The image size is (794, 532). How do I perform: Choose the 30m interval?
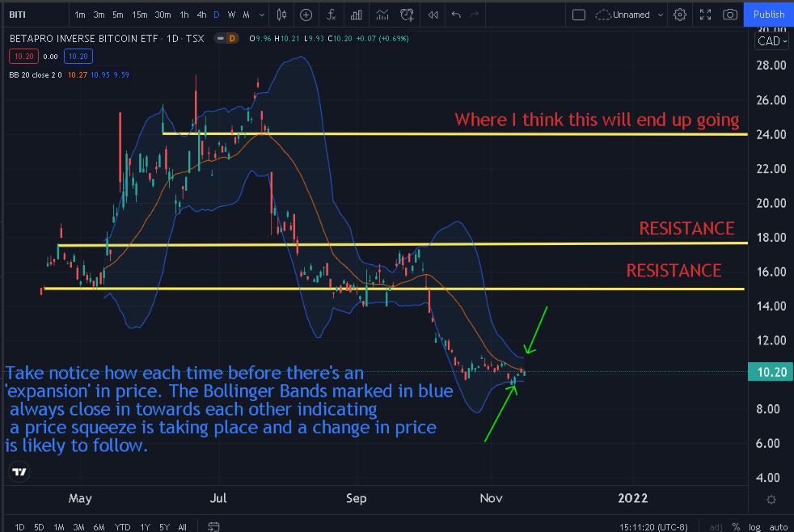point(163,15)
